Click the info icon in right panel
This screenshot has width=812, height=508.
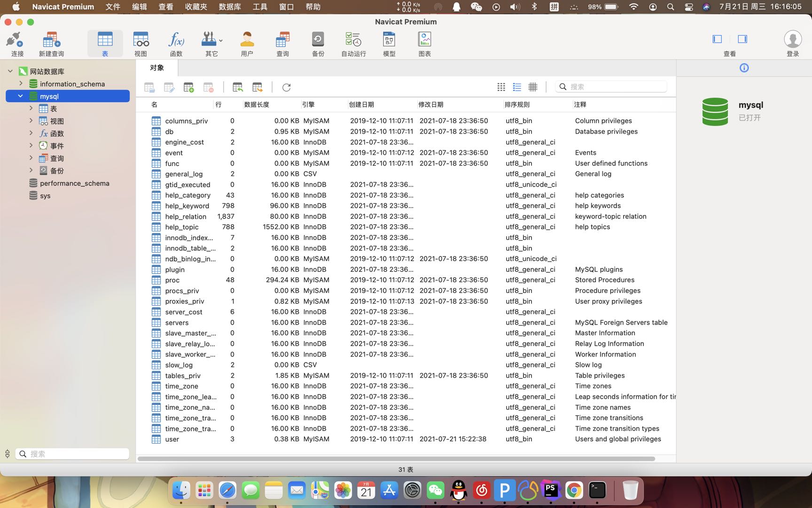pos(744,68)
